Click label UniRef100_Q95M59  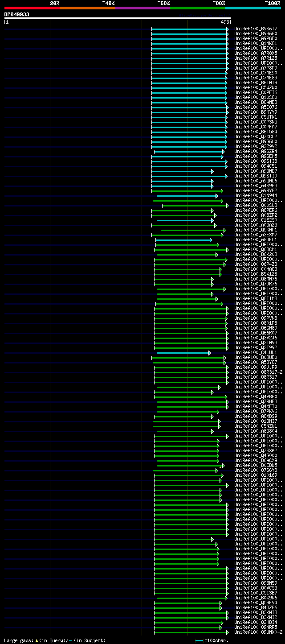pos(256,583)
